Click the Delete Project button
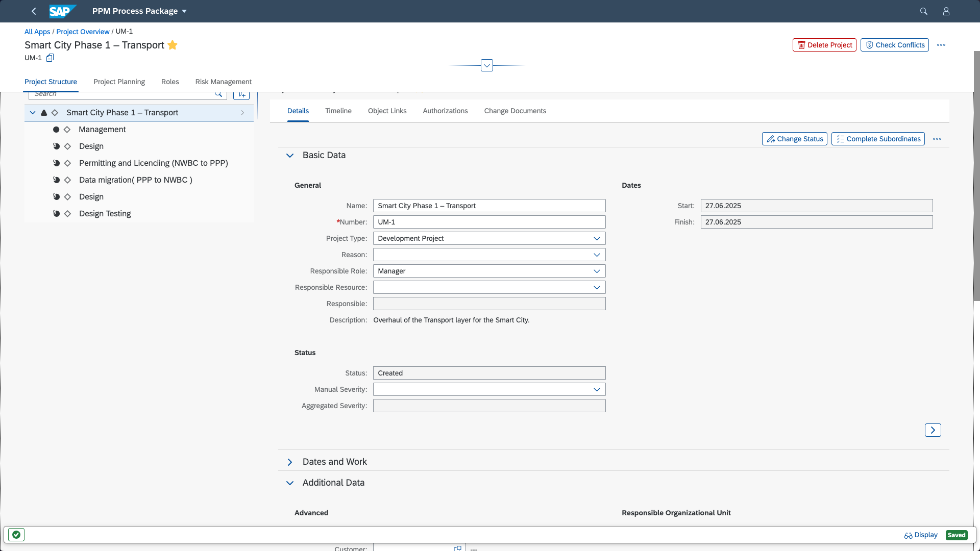Image resolution: width=980 pixels, height=551 pixels. [x=824, y=45]
